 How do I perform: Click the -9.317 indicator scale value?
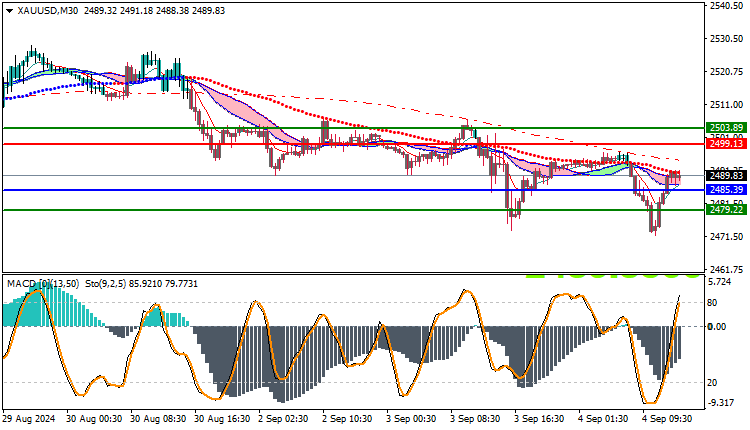click(x=720, y=403)
